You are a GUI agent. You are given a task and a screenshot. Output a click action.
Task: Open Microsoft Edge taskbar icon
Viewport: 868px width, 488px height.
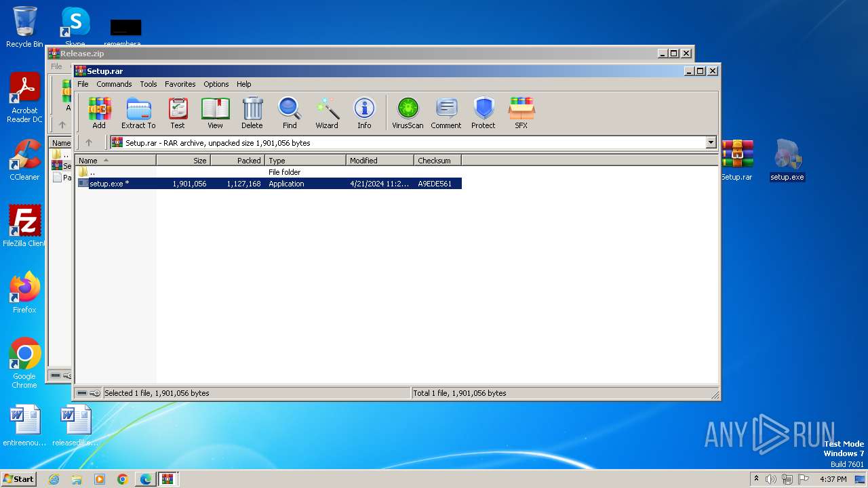(146, 479)
